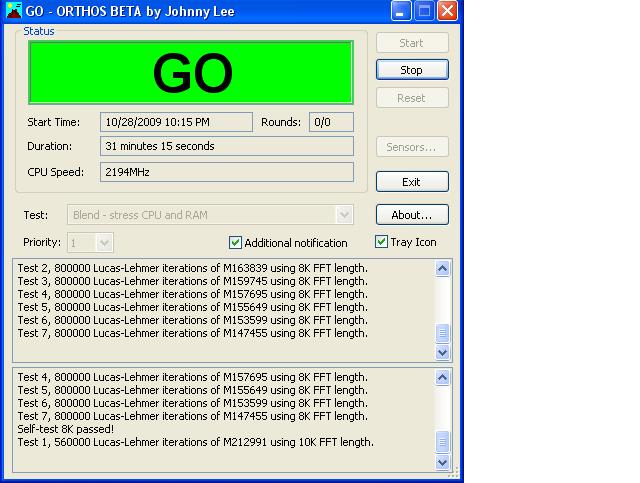This screenshot has width=640, height=483.
Task: Click up arrow of upper log scrollbar
Action: pos(442,269)
